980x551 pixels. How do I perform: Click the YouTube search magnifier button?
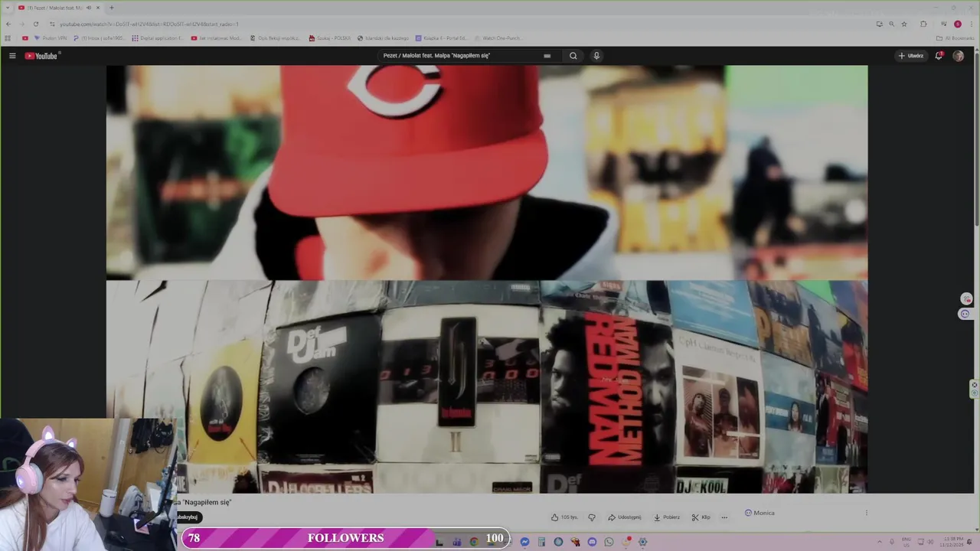click(x=573, y=56)
